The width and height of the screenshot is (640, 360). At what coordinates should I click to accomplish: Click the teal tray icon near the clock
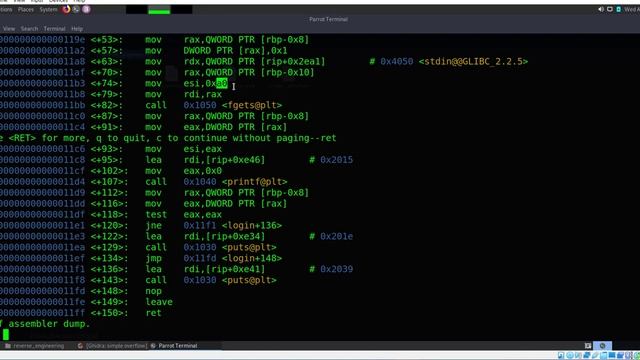(619, 9)
